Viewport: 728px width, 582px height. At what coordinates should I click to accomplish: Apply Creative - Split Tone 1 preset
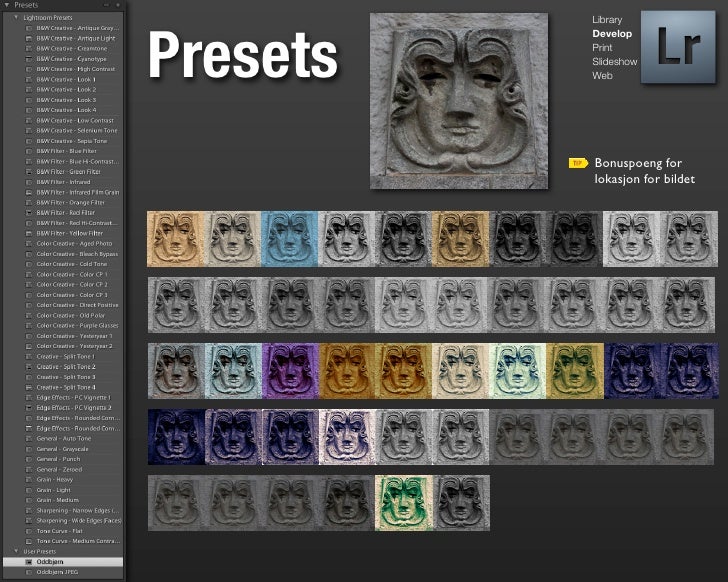(65, 356)
